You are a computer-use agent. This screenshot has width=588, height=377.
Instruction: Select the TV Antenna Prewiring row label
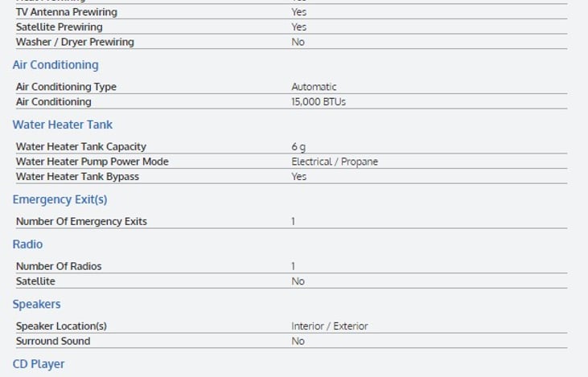(66, 12)
